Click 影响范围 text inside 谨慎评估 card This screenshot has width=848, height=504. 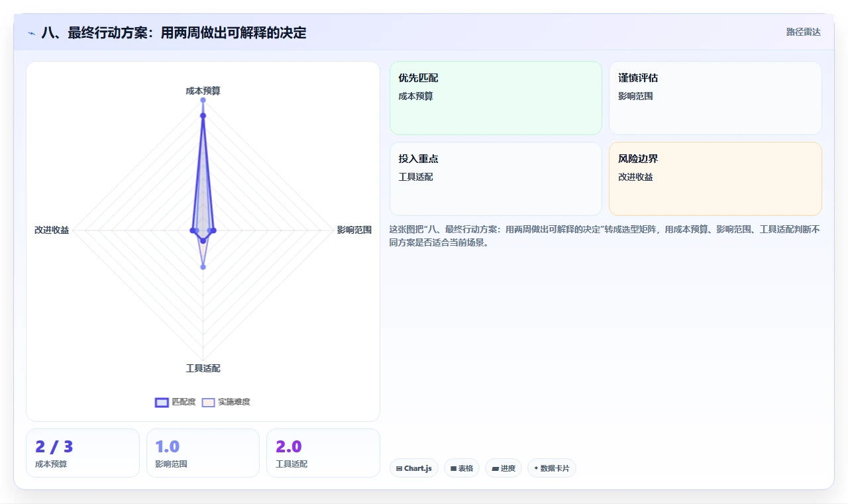tap(635, 96)
